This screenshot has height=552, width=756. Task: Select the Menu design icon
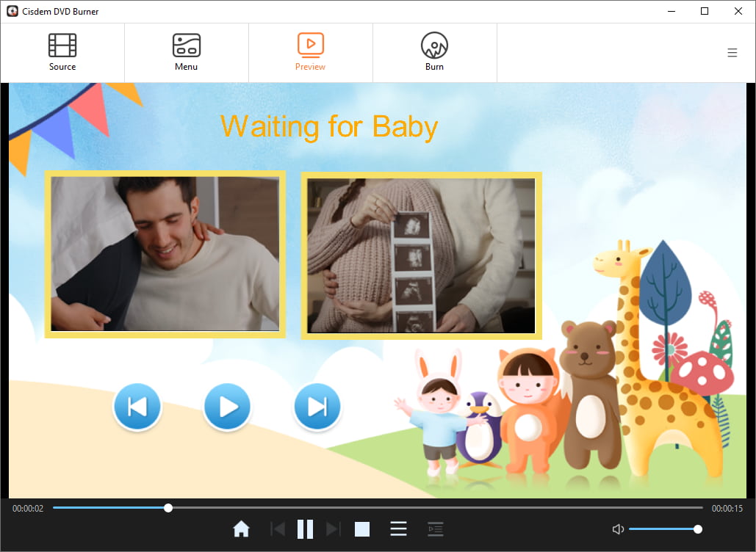[186, 46]
